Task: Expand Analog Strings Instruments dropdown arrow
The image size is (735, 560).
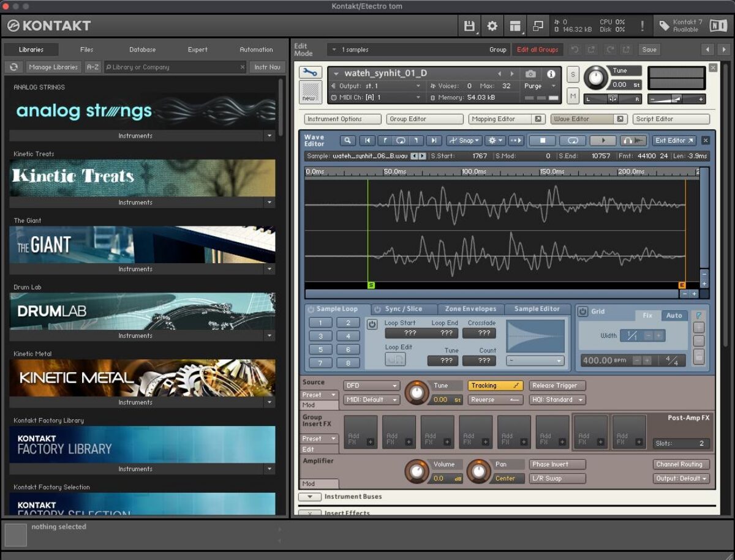Action: click(269, 136)
